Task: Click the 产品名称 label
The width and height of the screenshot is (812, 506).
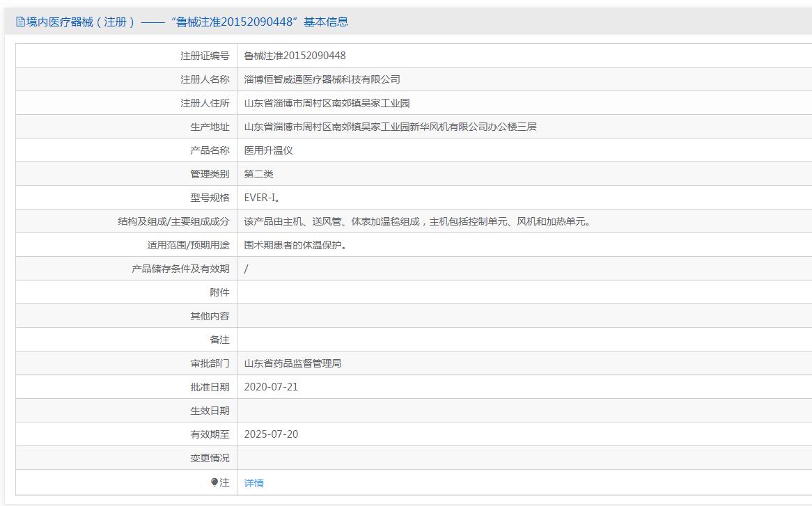Action: pos(210,150)
